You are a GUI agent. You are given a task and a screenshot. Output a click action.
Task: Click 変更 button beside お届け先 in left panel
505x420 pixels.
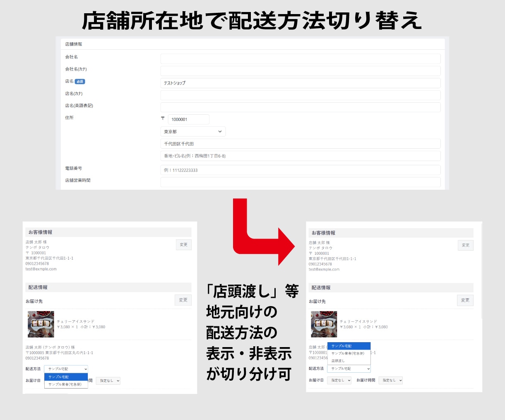point(183,300)
